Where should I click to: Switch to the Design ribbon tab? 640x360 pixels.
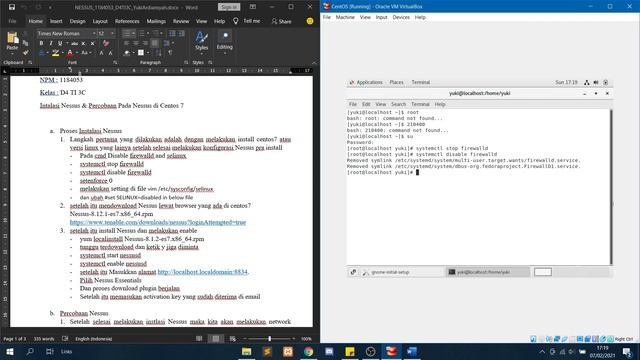[77, 21]
